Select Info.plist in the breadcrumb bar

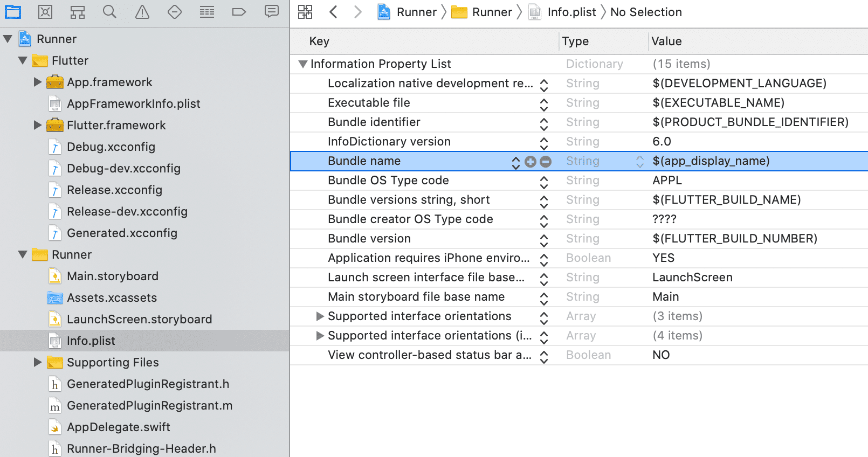571,12
